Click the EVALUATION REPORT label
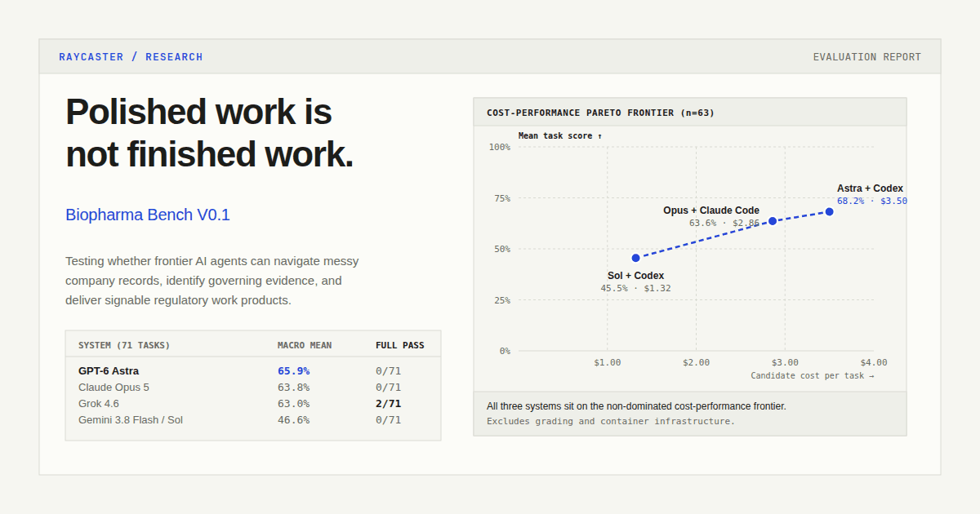This screenshot has height=514, width=980. [866, 57]
